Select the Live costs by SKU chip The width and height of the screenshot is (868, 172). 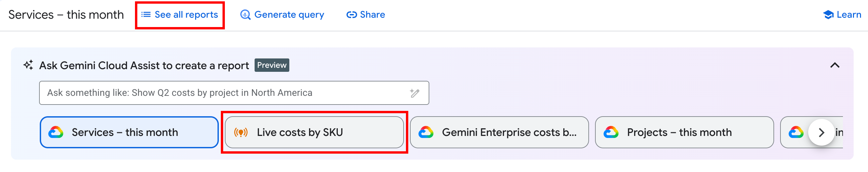coord(314,132)
